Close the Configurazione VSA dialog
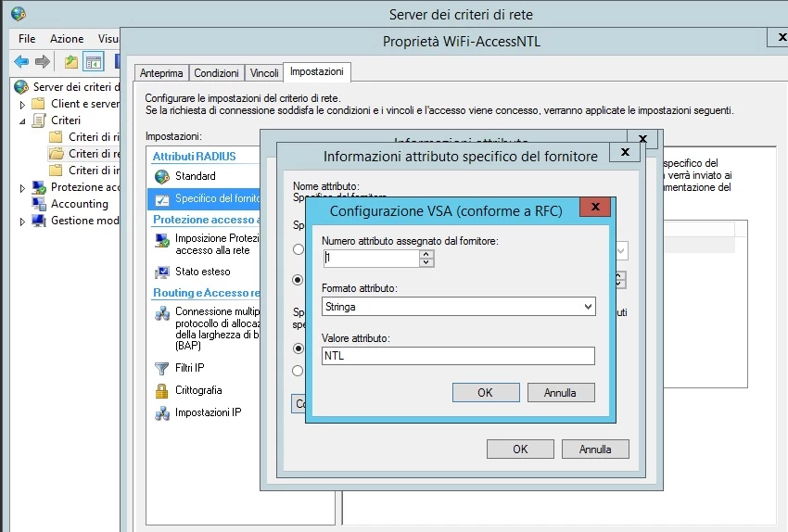The width and height of the screenshot is (788, 532). [595, 207]
